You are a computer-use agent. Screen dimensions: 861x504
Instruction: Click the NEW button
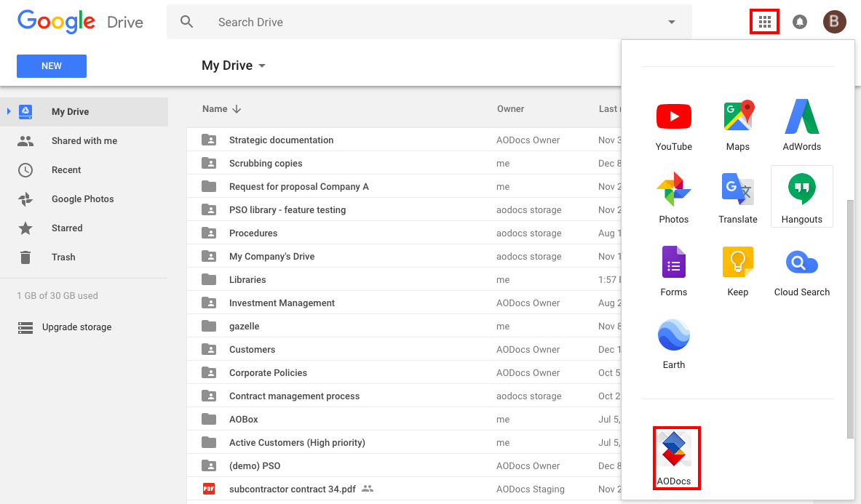pyautogui.click(x=51, y=65)
